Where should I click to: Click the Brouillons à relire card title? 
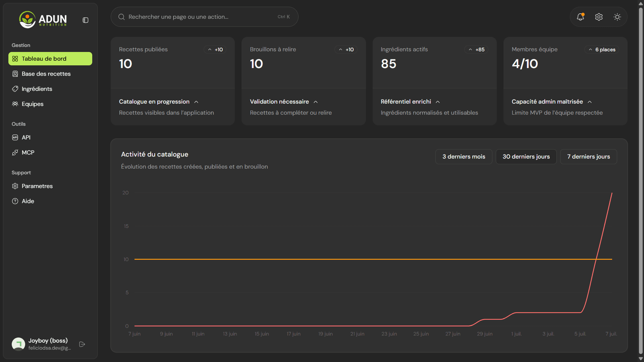coord(273,49)
